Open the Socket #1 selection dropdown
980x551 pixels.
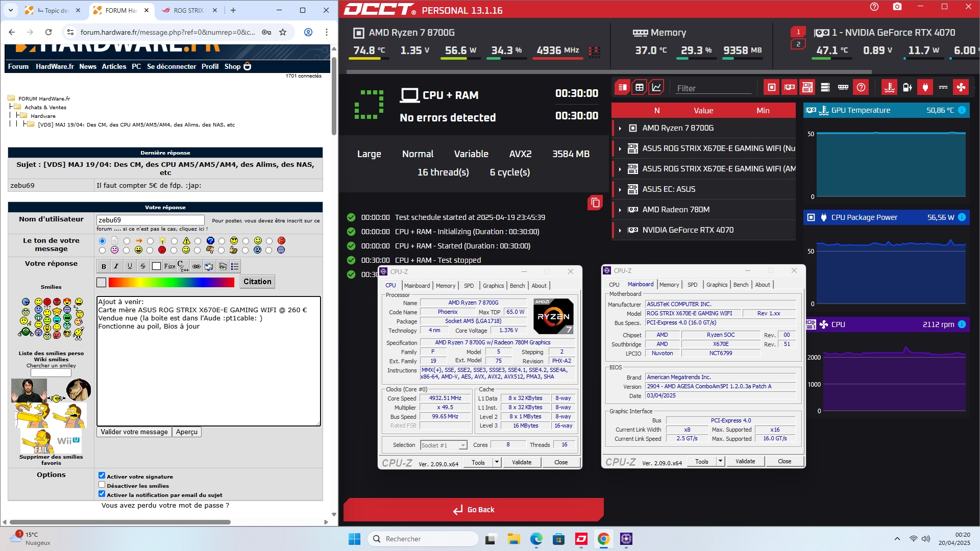[444, 445]
